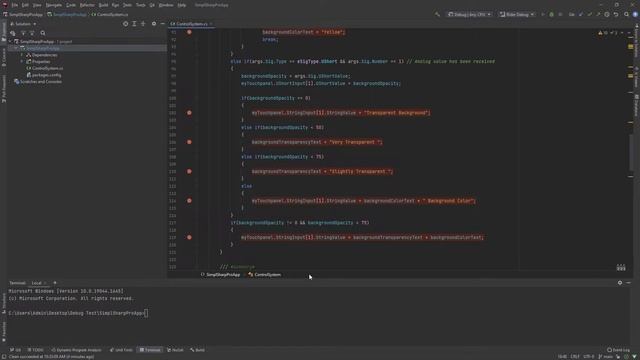Hide the Solution explorer panel
The height and width of the screenshot is (360, 640).
162,24
